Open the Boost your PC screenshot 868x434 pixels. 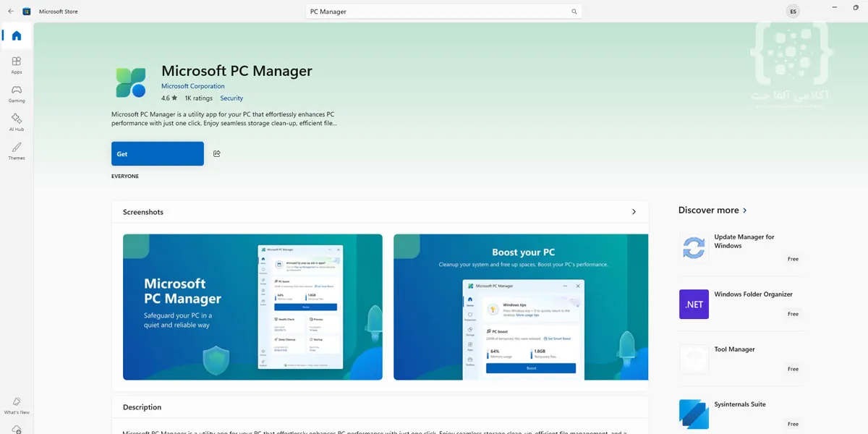pos(521,307)
